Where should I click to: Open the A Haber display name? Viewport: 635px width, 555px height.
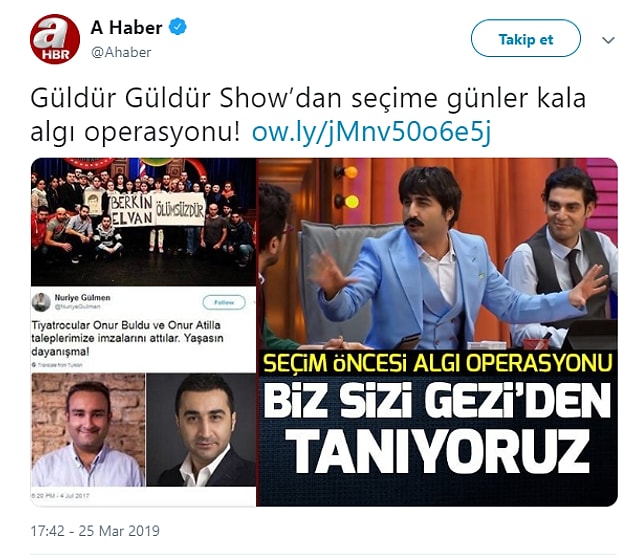(x=126, y=28)
